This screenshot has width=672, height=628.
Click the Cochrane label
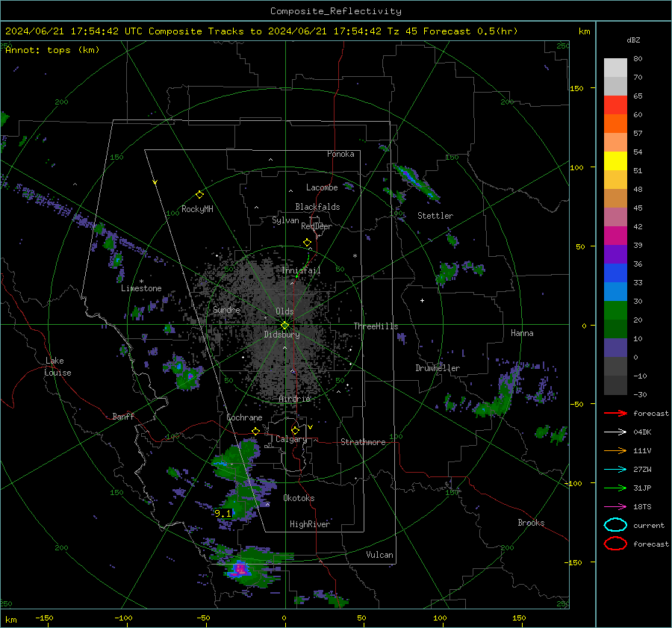point(244,417)
